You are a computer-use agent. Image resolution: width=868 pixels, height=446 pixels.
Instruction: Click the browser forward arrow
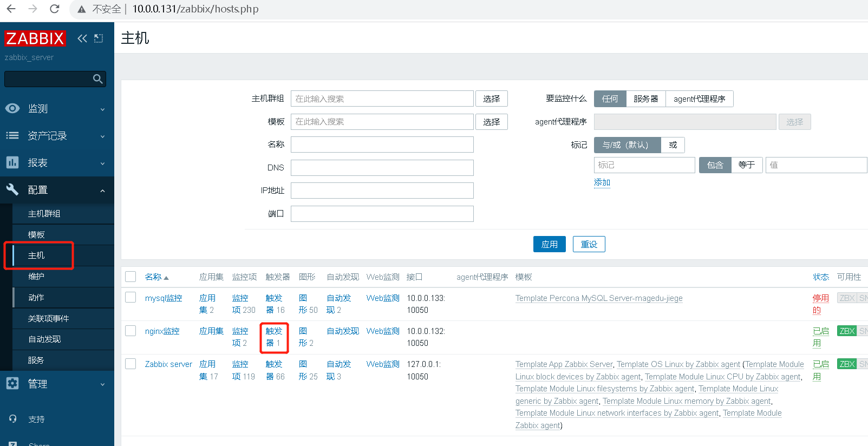tap(32, 9)
